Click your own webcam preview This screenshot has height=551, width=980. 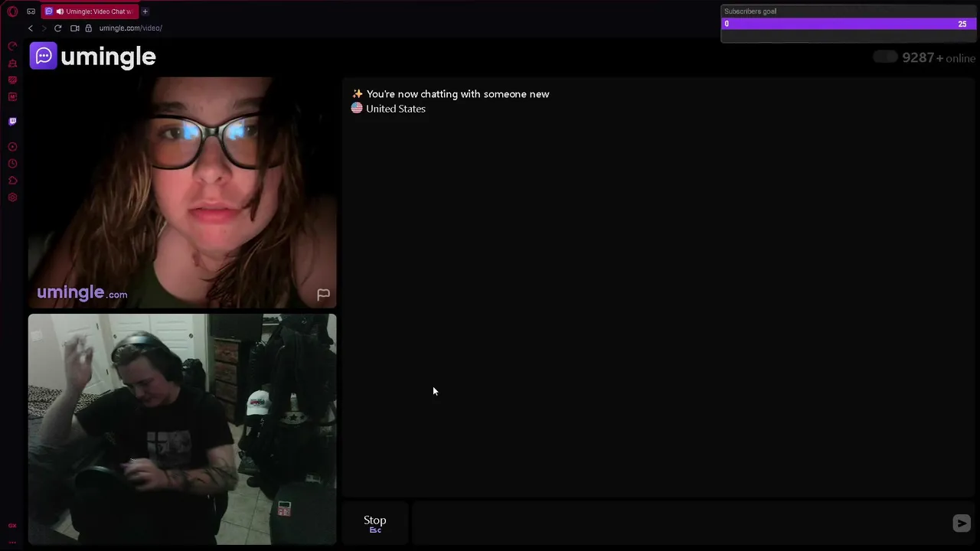click(182, 429)
